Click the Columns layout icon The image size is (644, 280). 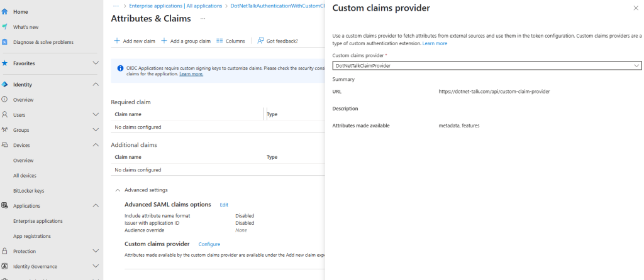click(x=219, y=41)
